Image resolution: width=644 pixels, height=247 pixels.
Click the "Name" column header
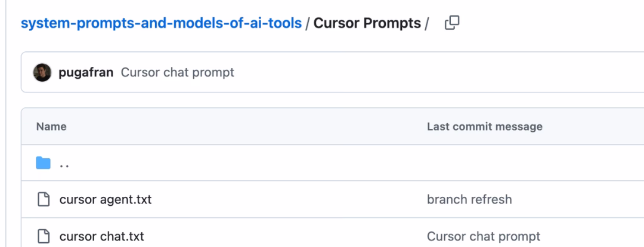51,126
